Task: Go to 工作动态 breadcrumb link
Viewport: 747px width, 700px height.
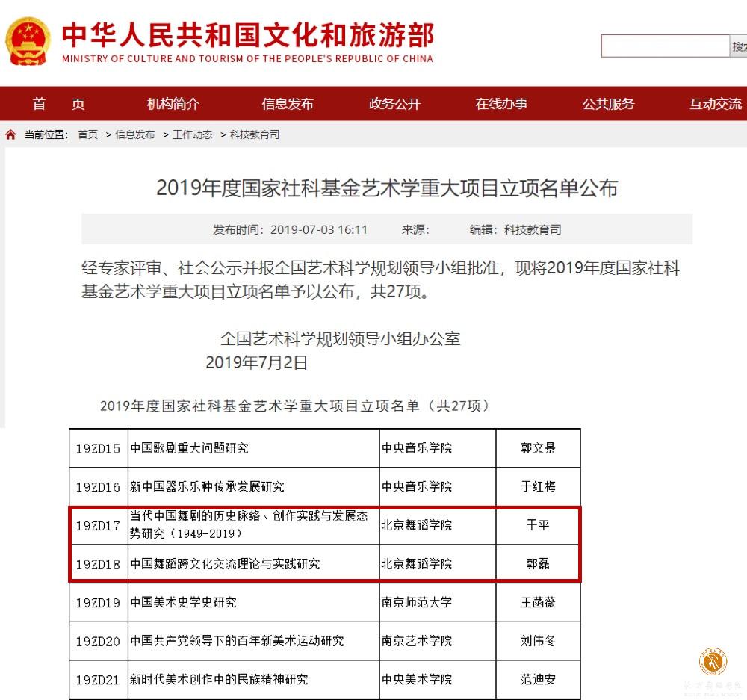Action: click(x=193, y=135)
